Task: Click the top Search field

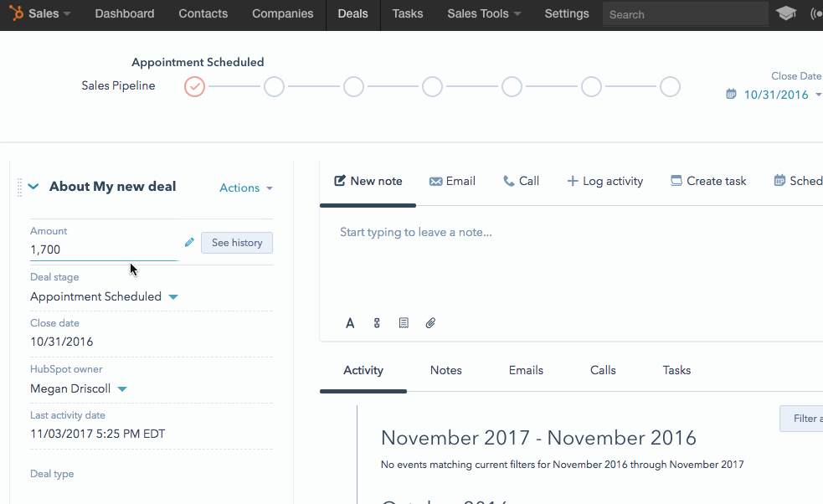Action: coord(685,14)
